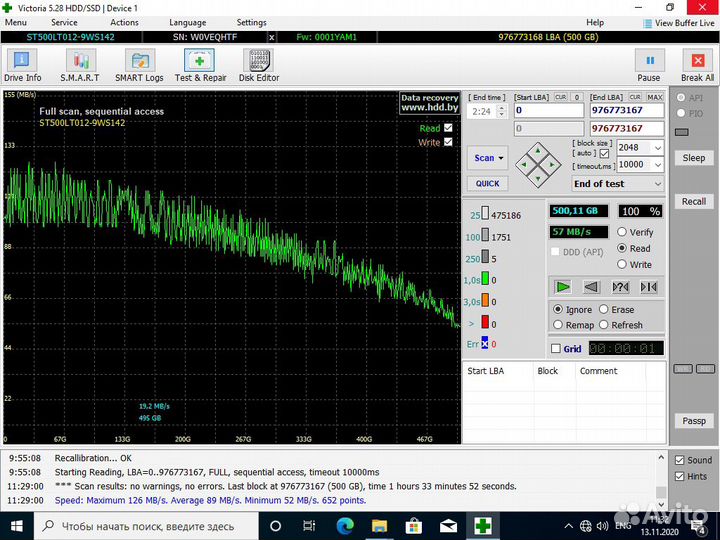Enable the Grid checkbox
The height and width of the screenshot is (540, 720).
tap(556, 349)
